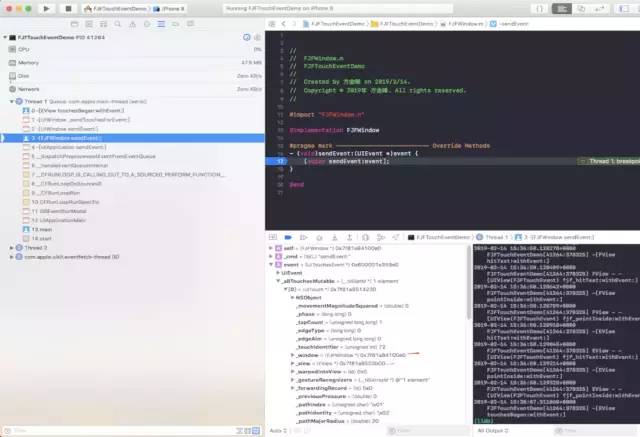Select frame 7 CFRUNLOOP_IS_CALLING_OUT row
Screen dimensions: 640x437
[x=132, y=175]
